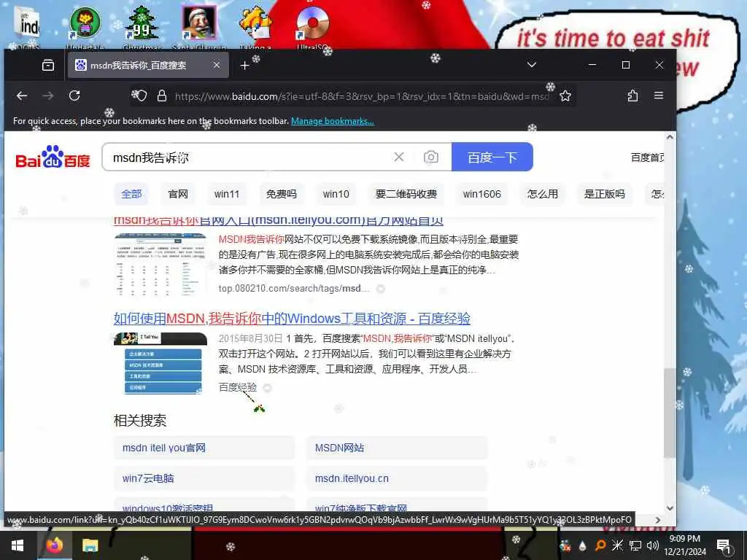This screenshot has height=560, width=747.
Task: Click the colorful ornaments tray icon
Action: pos(565,545)
